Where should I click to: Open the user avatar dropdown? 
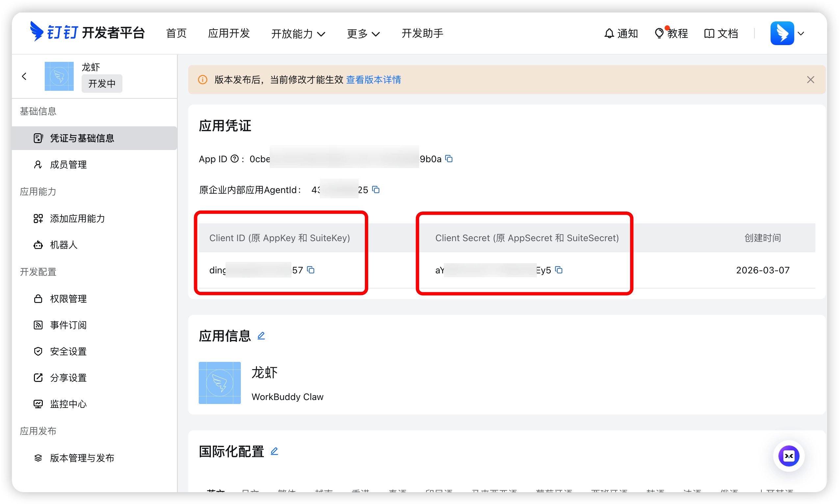[x=787, y=33]
